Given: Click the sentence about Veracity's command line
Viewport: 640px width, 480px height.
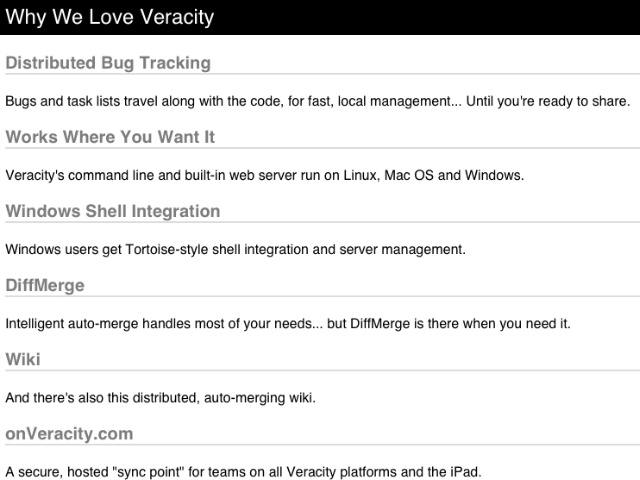Looking at the screenshot, I should pyautogui.click(x=264, y=175).
